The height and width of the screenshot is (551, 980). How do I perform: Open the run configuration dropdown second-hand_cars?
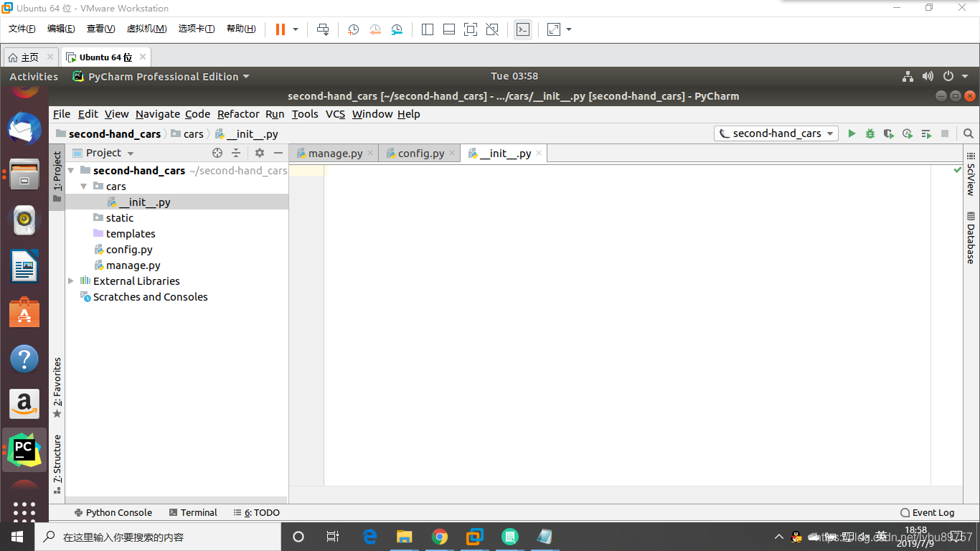[776, 133]
